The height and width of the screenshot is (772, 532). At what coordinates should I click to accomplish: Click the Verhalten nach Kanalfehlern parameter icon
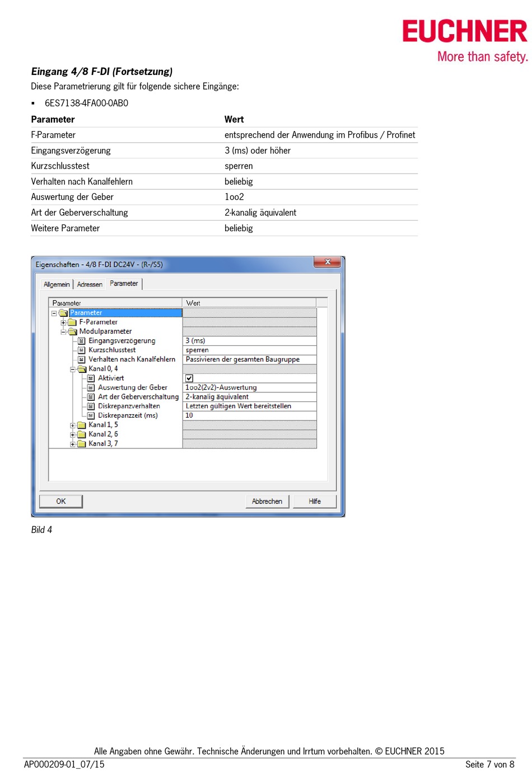[x=82, y=360]
